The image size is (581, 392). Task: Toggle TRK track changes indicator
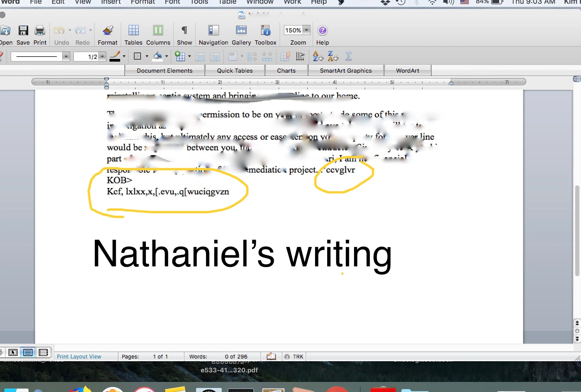294,357
